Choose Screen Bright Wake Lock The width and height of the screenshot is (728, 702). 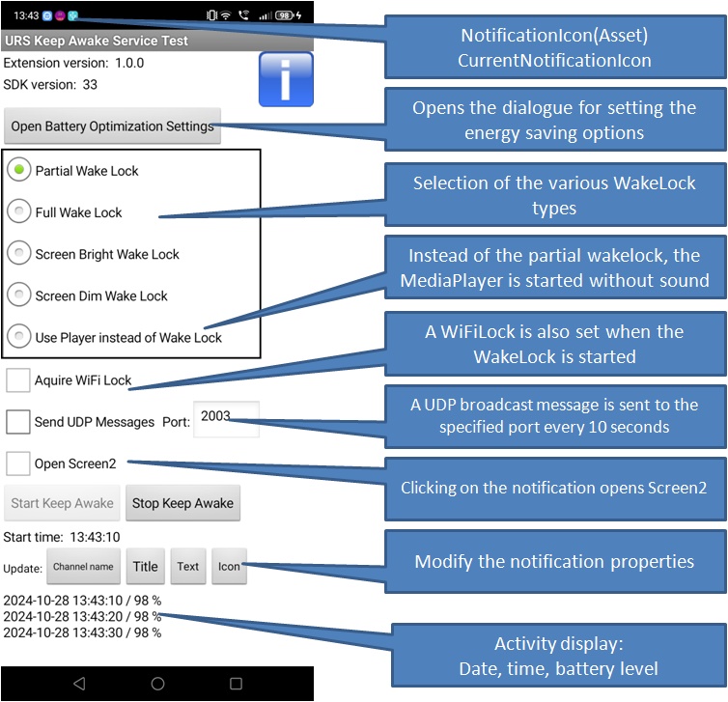tap(18, 254)
